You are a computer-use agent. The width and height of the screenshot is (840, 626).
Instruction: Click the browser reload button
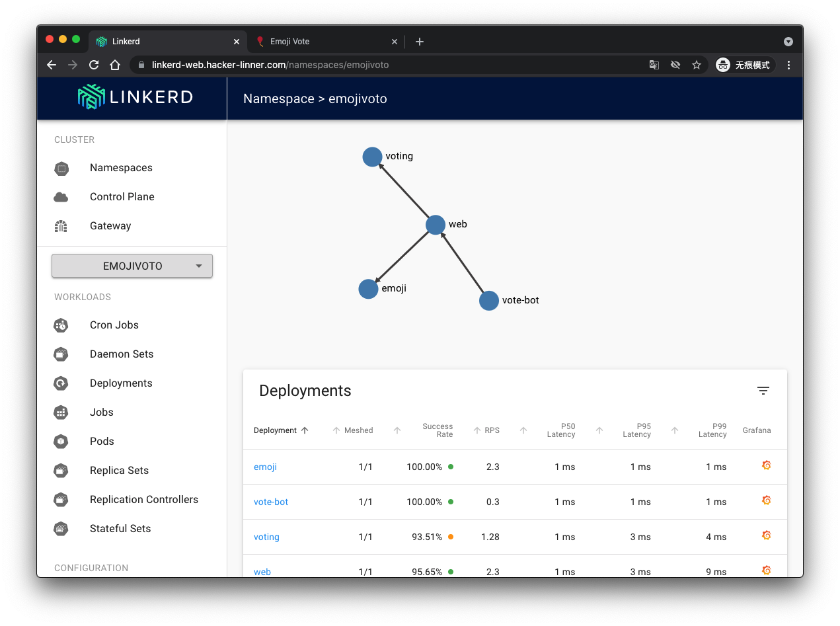point(94,65)
